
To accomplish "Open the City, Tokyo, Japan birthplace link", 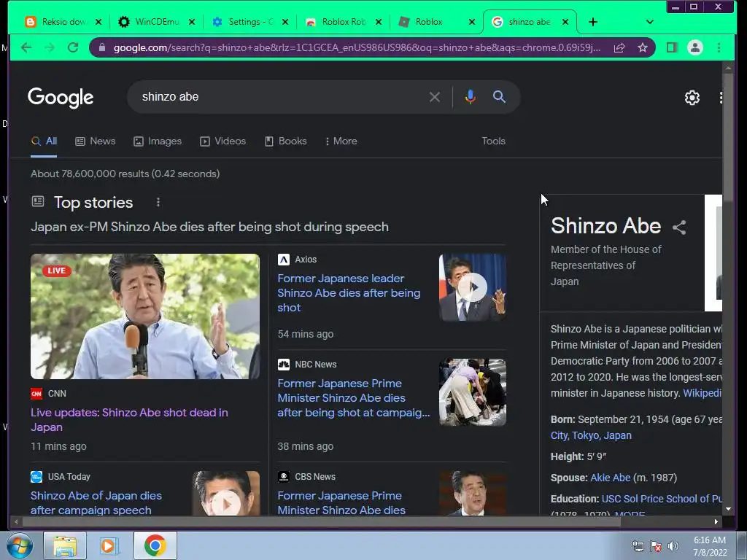I will click(591, 435).
